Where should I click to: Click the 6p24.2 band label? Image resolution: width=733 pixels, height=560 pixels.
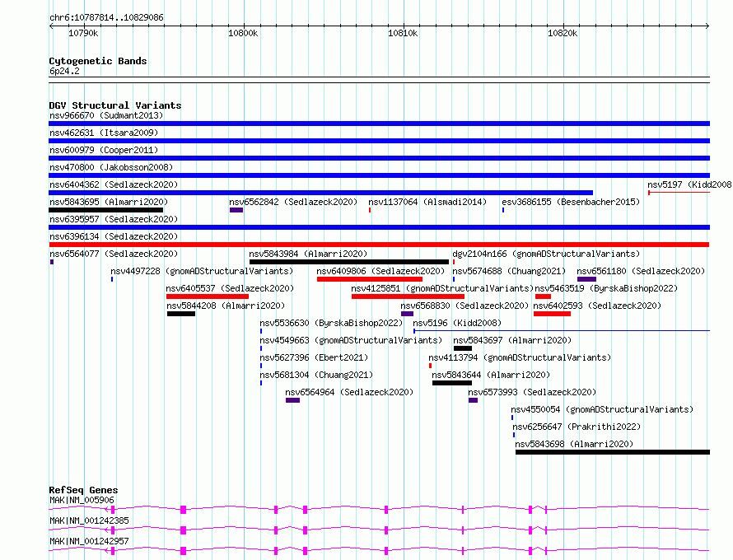click(x=64, y=71)
